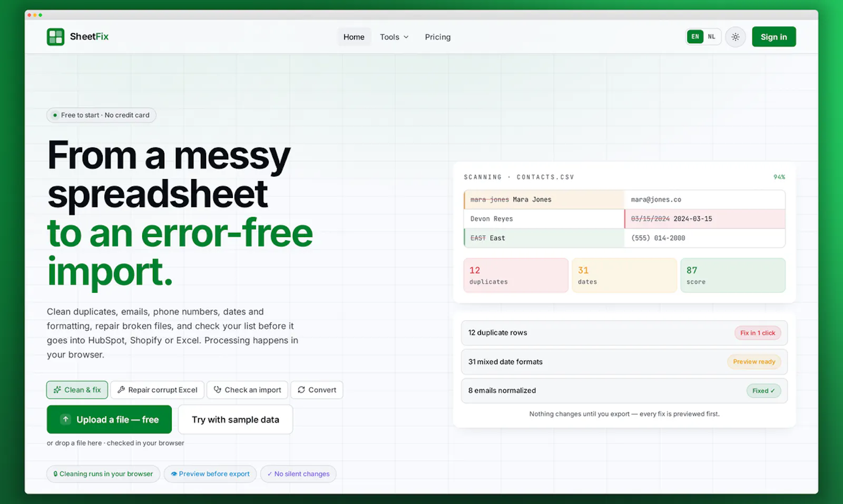This screenshot has height=504, width=843.
Task: Click Fix in 1 click badge
Action: [x=758, y=333]
